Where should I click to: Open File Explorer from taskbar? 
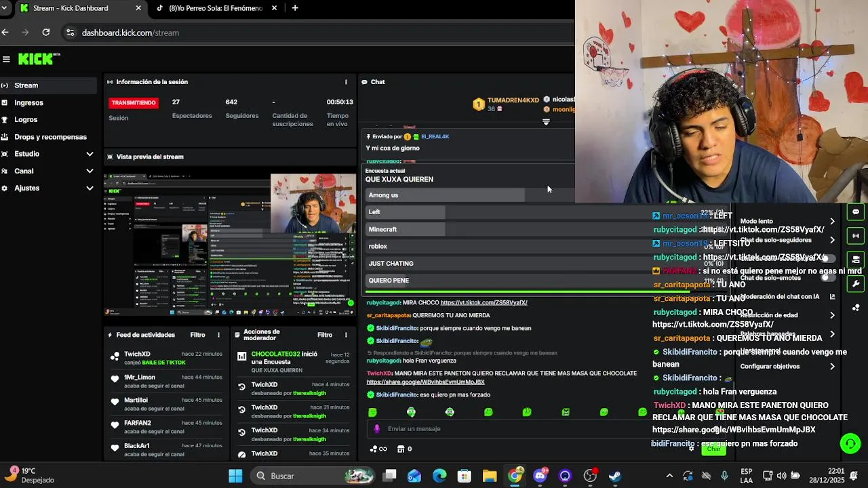[490, 476]
